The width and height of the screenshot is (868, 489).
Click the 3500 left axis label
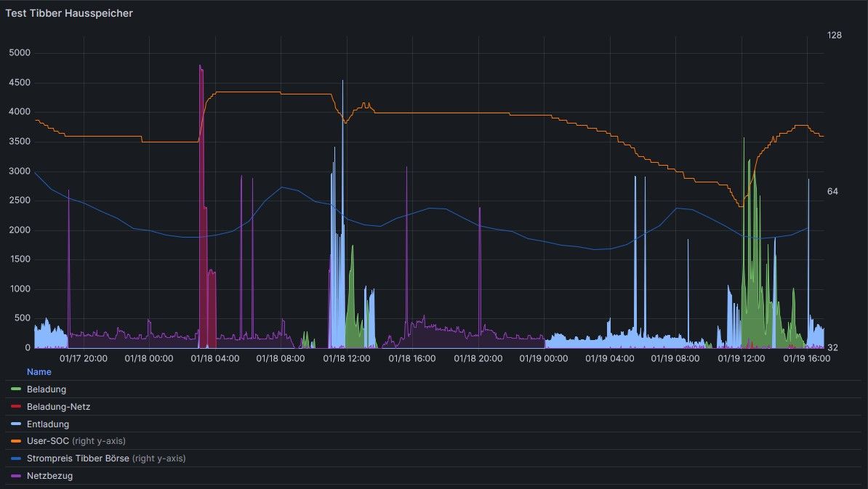pos(20,142)
